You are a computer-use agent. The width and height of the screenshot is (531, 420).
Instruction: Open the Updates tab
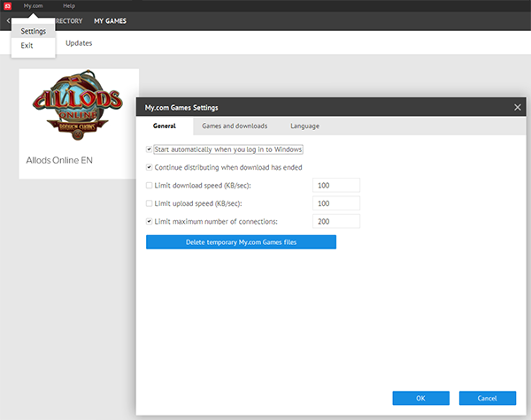click(x=79, y=43)
